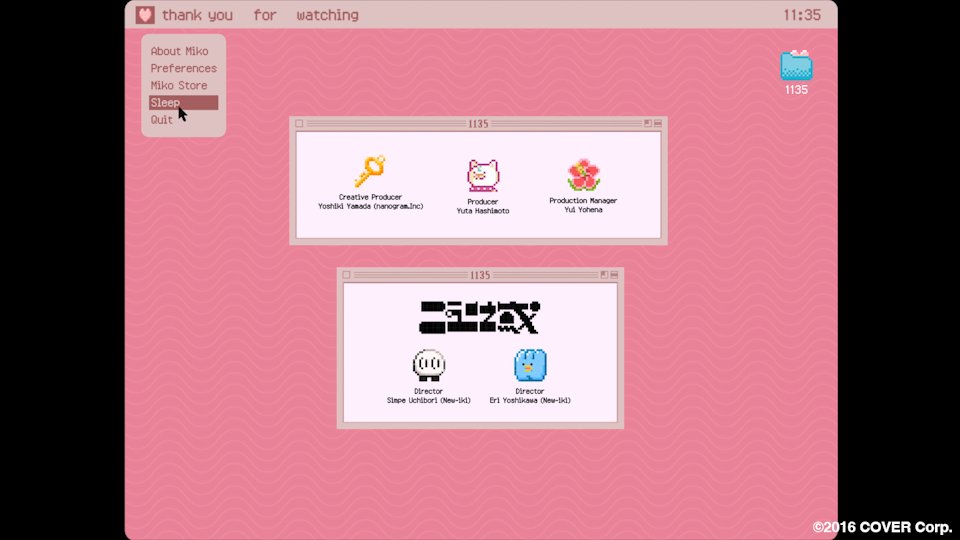Choose Quit from the menu

click(162, 120)
